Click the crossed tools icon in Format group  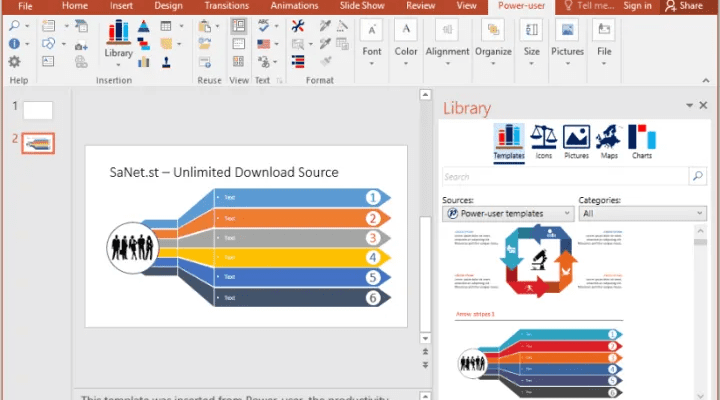click(298, 26)
